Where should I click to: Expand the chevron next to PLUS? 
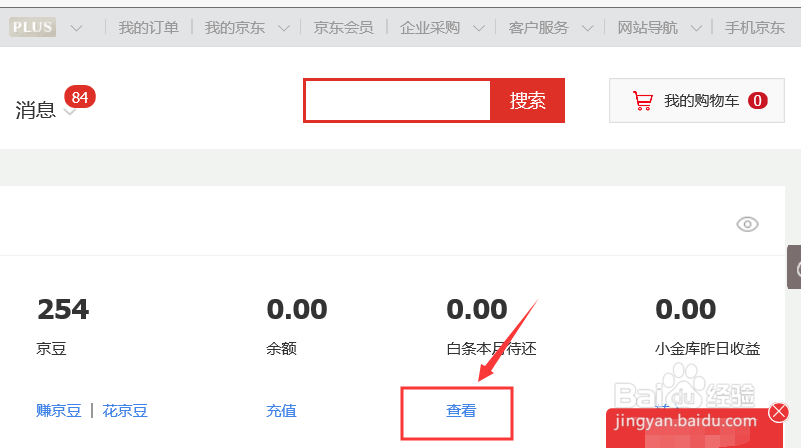point(77,28)
